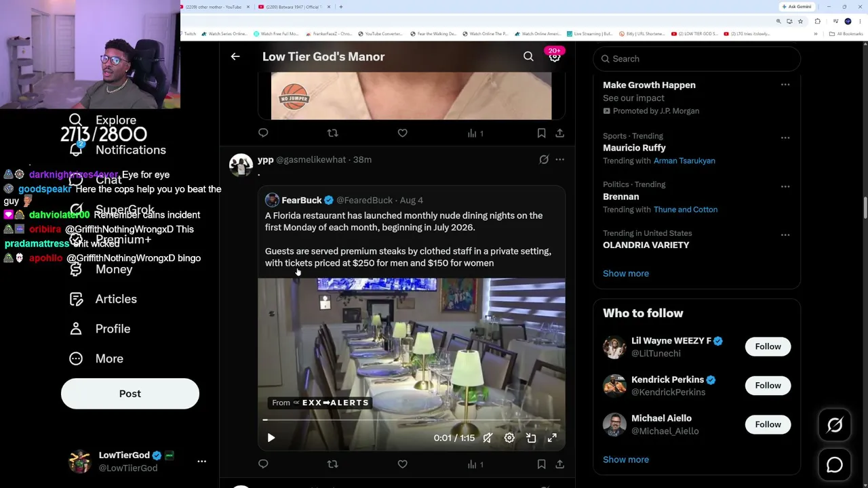Like the ypp post about the Florida restaurant
868x488 pixels.
(x=402, y=464)
